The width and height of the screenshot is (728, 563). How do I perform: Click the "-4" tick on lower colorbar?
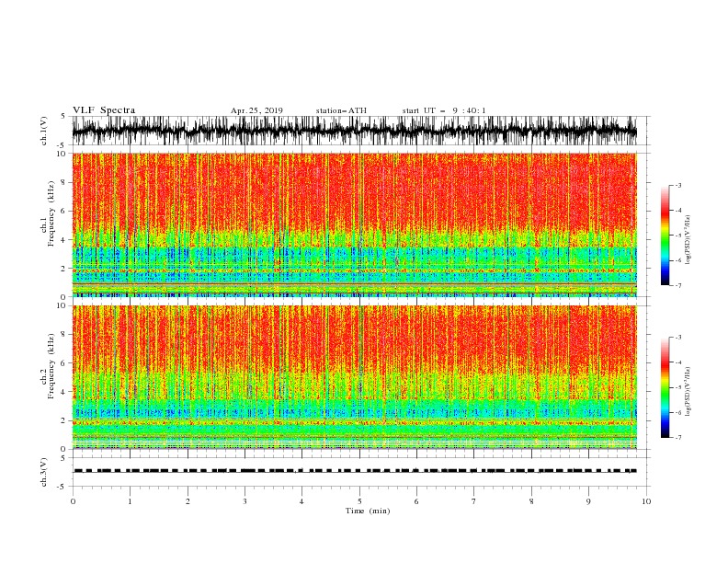677,362
